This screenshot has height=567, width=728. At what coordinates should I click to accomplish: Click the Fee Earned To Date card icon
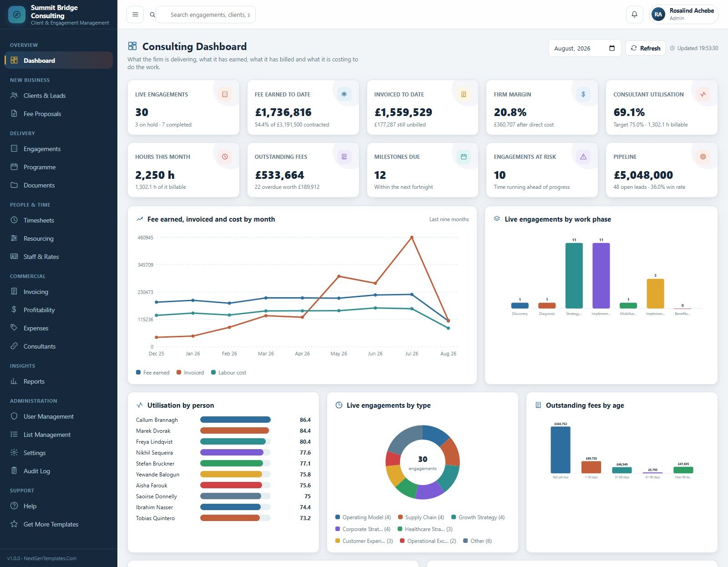(x=344, y=94)
